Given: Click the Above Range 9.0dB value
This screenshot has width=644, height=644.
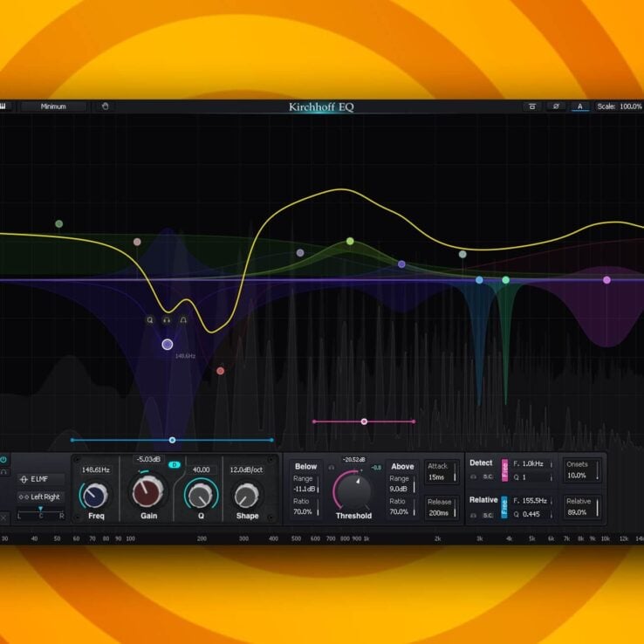Looking at the screenshot, I should [x=399, y=490].
